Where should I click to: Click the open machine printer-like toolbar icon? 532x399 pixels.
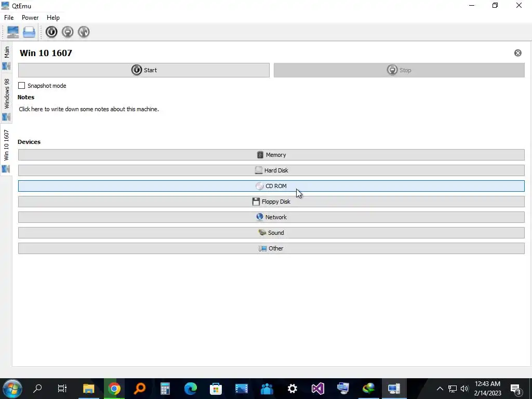[x=29, y=32]
